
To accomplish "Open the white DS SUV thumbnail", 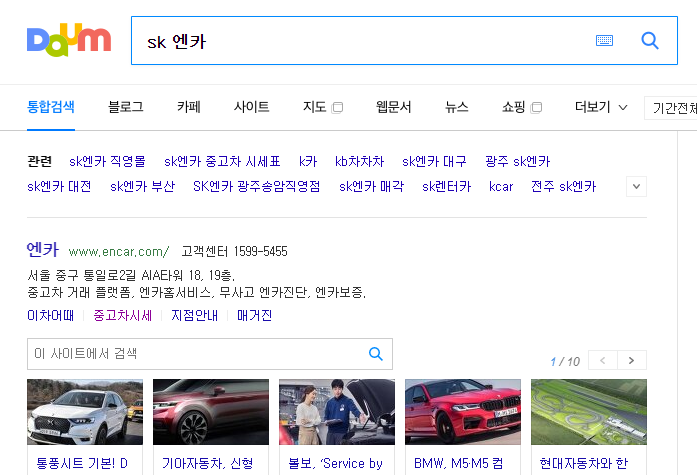I will click(x=85, y=412).
